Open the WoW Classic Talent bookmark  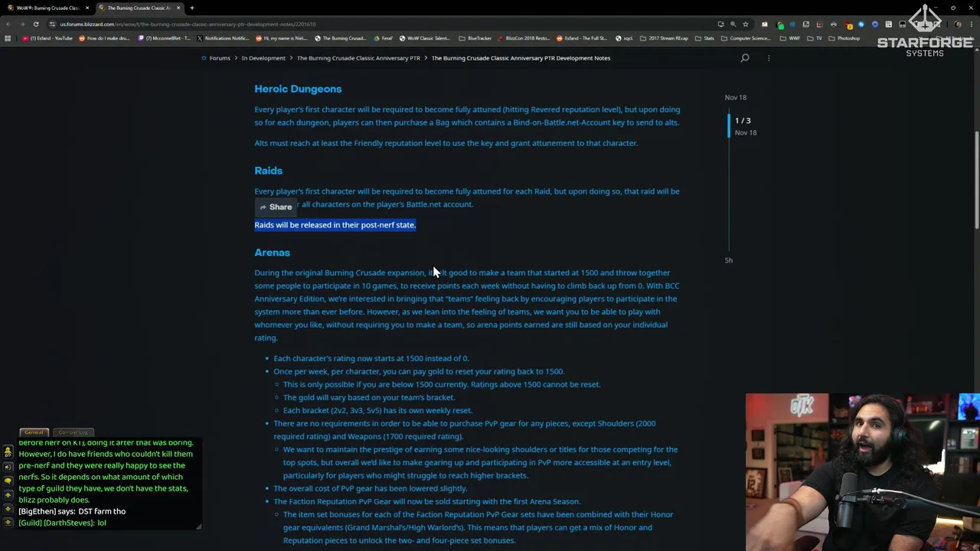tap(425, 38)
